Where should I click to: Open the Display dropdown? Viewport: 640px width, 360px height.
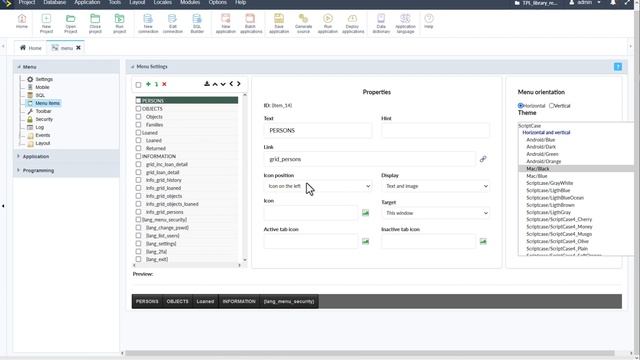[436, 186]
